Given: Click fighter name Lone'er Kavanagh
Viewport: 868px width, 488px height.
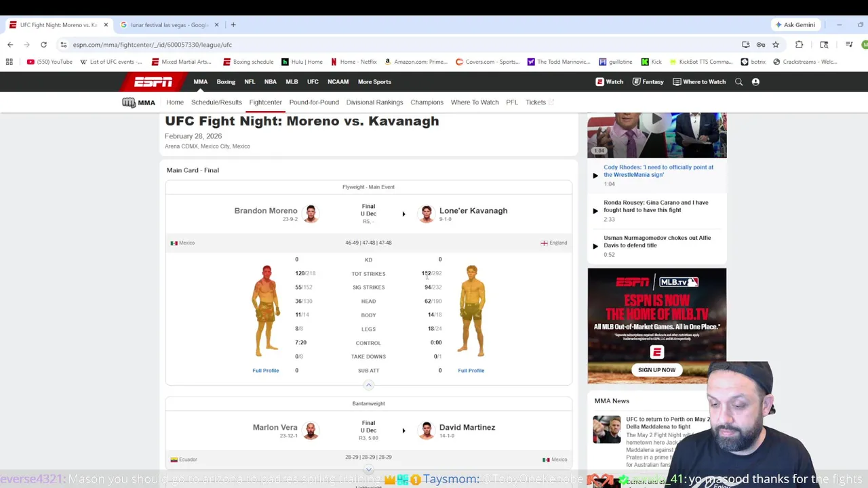Looking at the screenshot, I should pyautogui.click(x=473, y=211).
